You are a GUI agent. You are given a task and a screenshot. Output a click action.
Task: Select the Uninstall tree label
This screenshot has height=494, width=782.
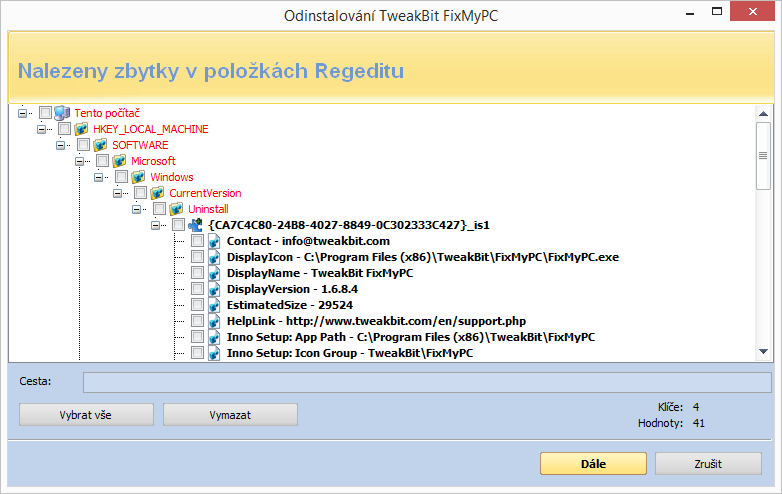208,209
